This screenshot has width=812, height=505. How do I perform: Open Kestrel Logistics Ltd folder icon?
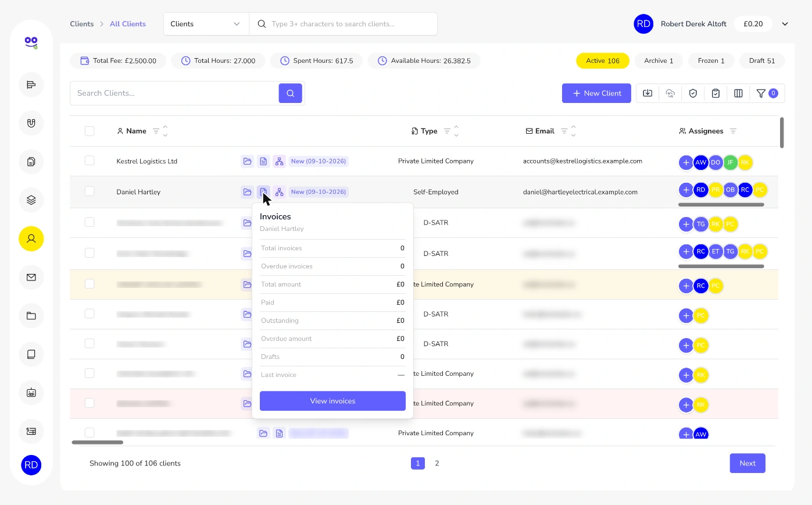pyautogui.click(x=247, y=161)
